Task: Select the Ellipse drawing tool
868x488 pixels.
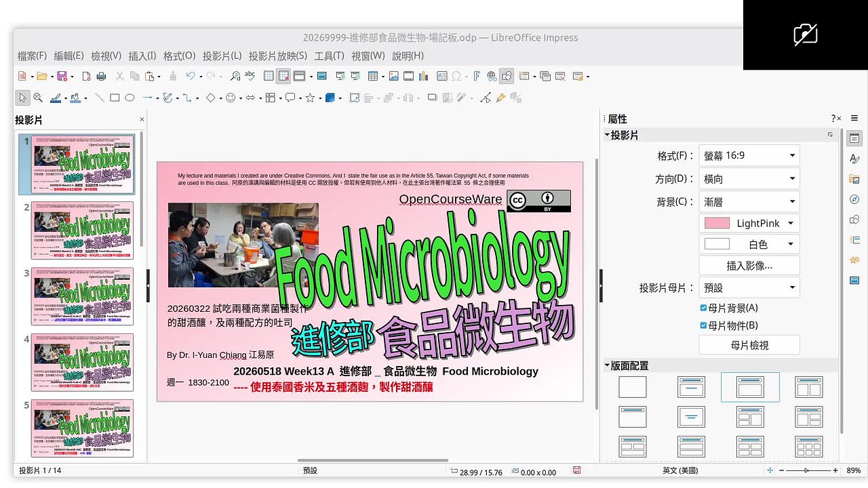Action: pyautogui.click(x=130, y=98)
